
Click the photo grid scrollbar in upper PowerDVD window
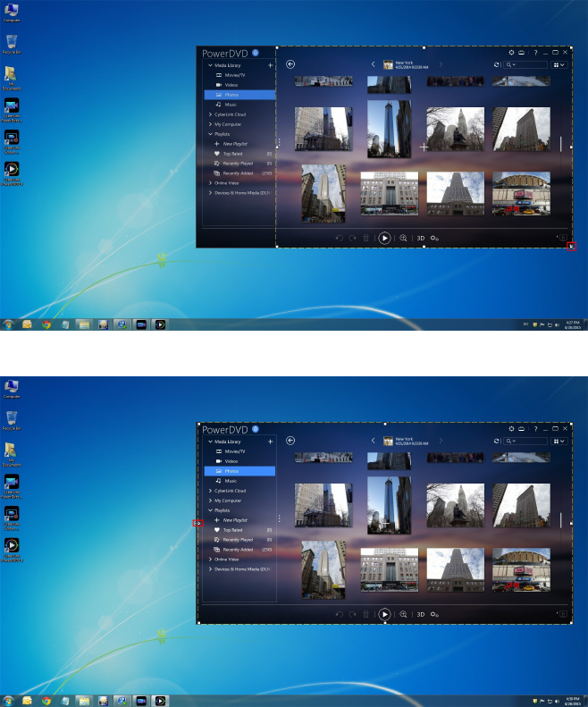[x=560, y=144]
